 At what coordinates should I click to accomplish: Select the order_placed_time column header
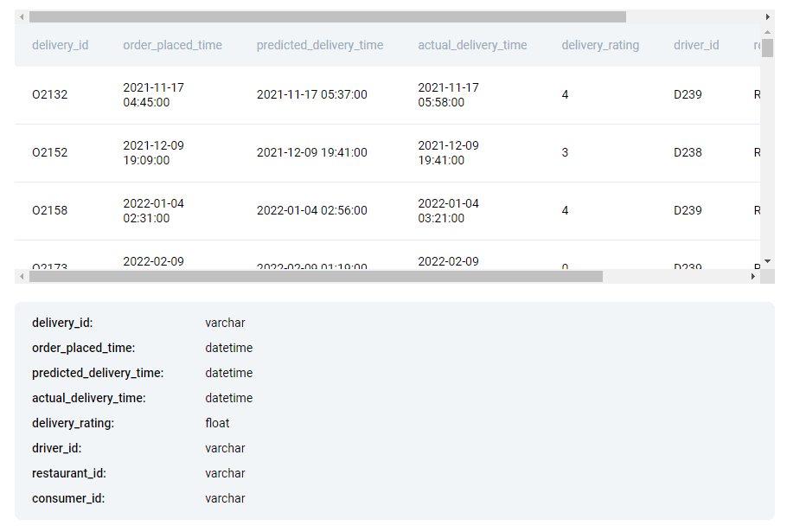pos(172,45)
